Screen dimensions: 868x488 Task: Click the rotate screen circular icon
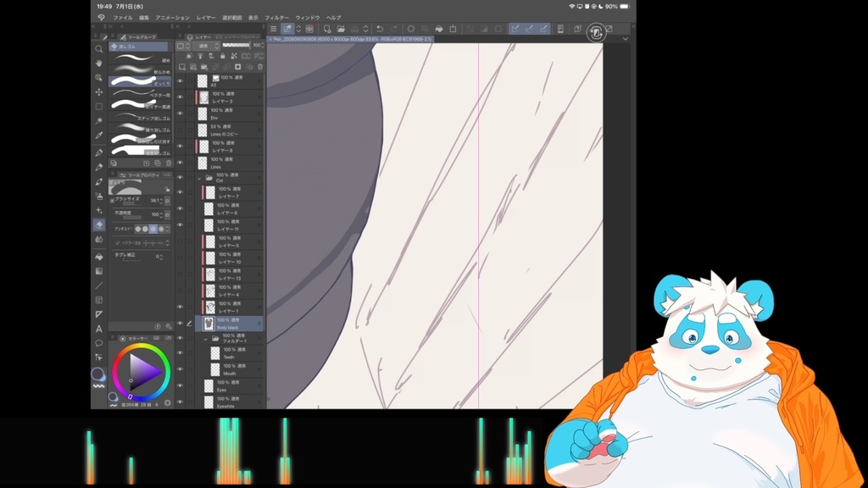point(596,33)
